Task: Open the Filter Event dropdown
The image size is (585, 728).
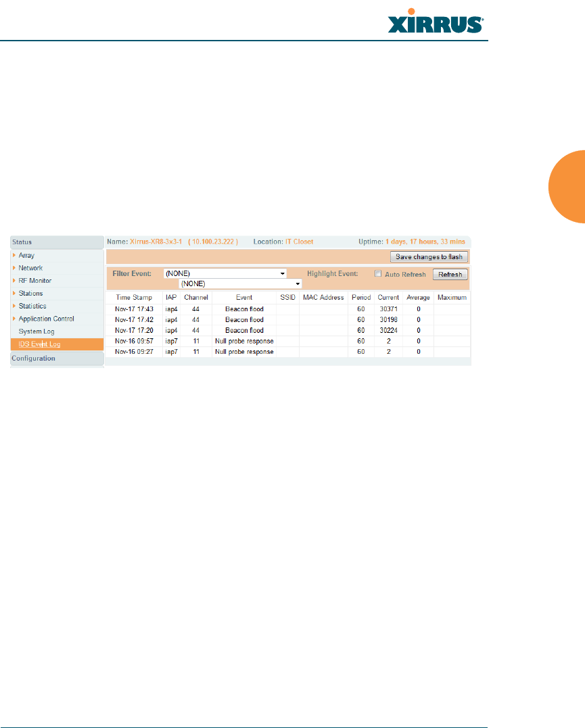Action: (x=225, y=273)
